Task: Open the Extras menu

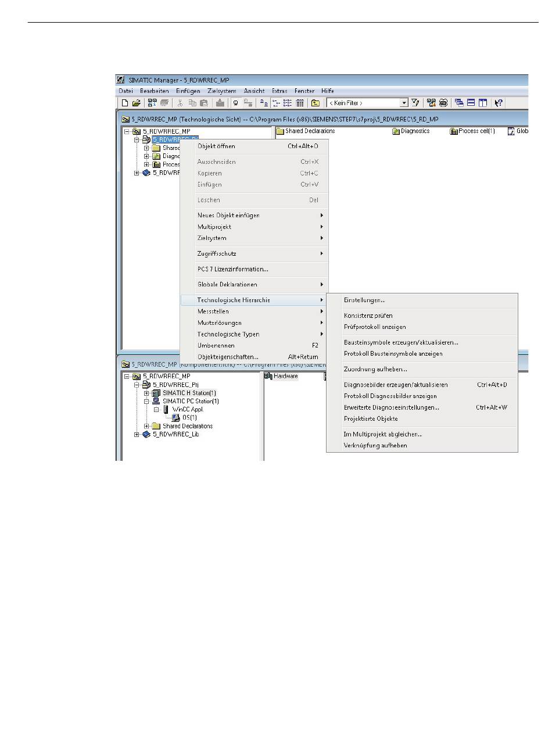Action: (279, 91)
